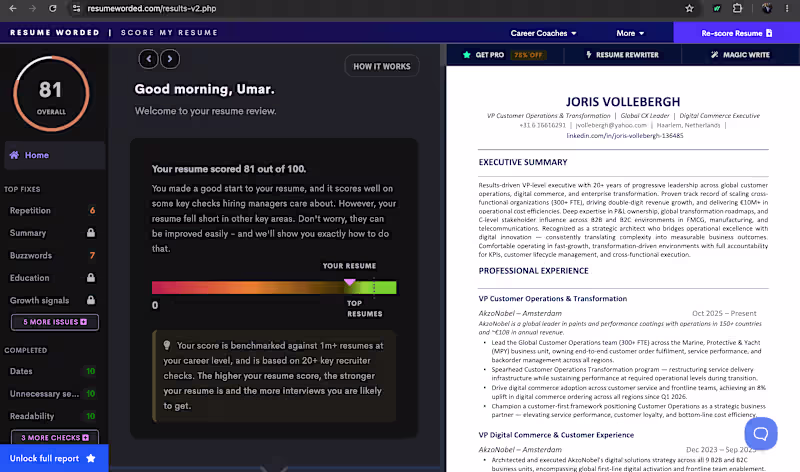This screenshot has width=800, height=472.
Task: Open the Resume Rewriter tab
Action: click(622, 55)
